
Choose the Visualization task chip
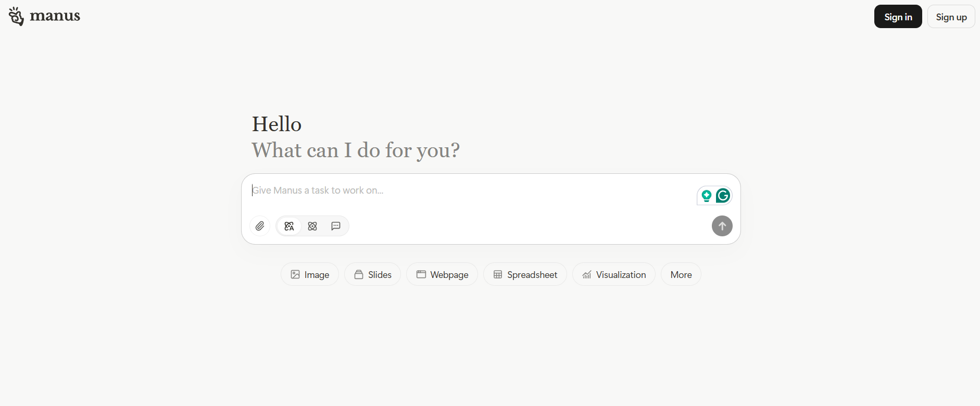pos(614,274)
